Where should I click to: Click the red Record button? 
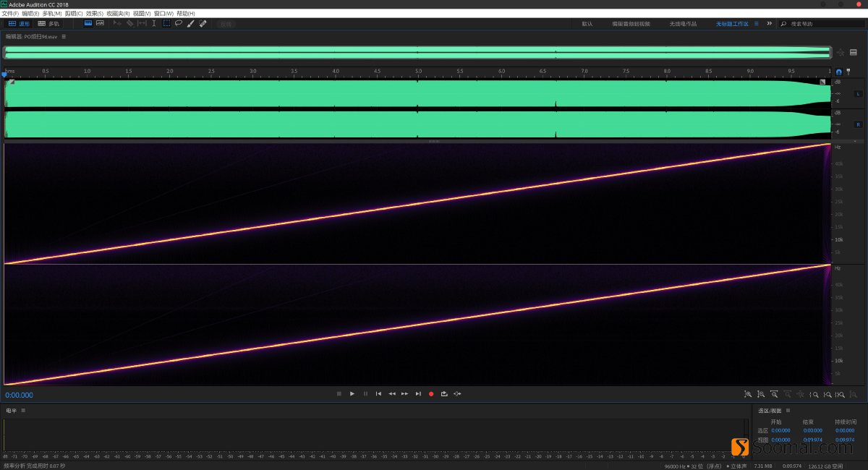click(431, 393)
